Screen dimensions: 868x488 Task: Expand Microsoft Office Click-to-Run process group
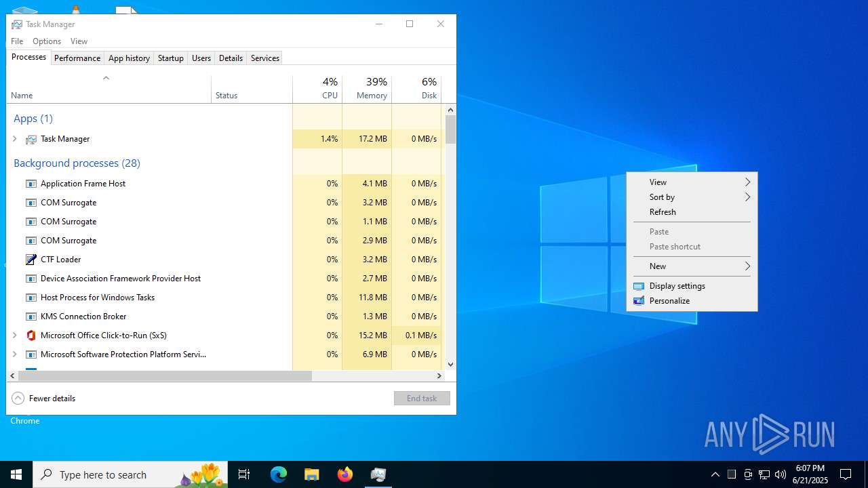pyautogui.click(x=15, y=335)
